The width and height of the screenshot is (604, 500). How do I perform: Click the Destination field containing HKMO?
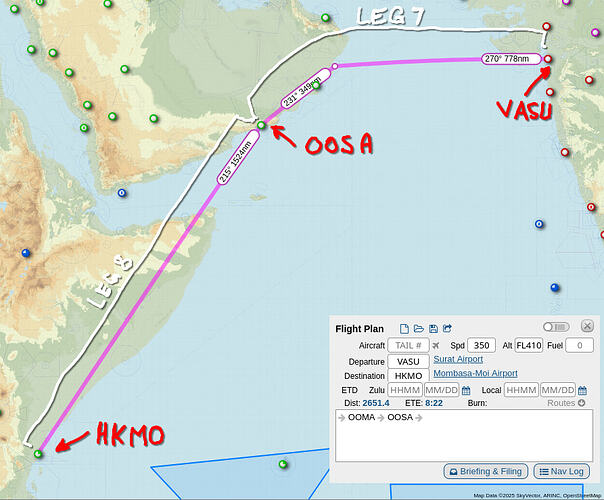408,376
